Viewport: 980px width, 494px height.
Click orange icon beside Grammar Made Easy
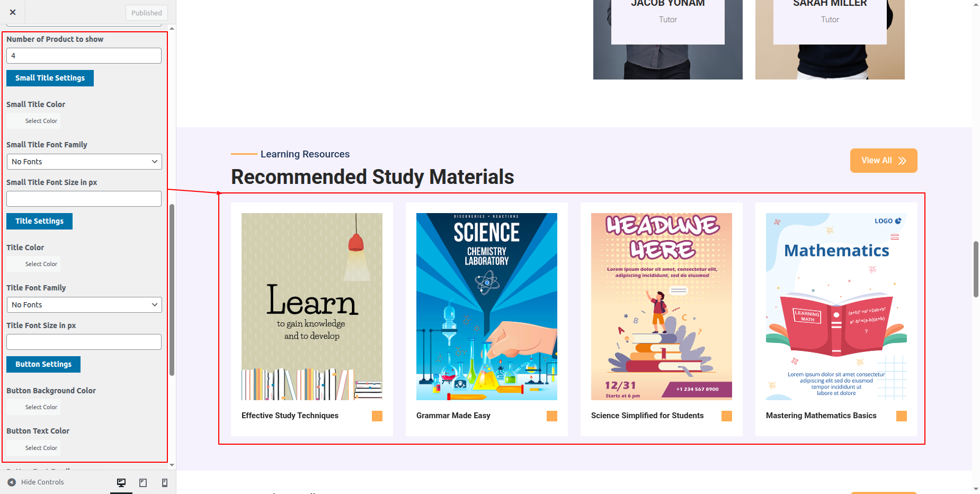tap(552, 416)
